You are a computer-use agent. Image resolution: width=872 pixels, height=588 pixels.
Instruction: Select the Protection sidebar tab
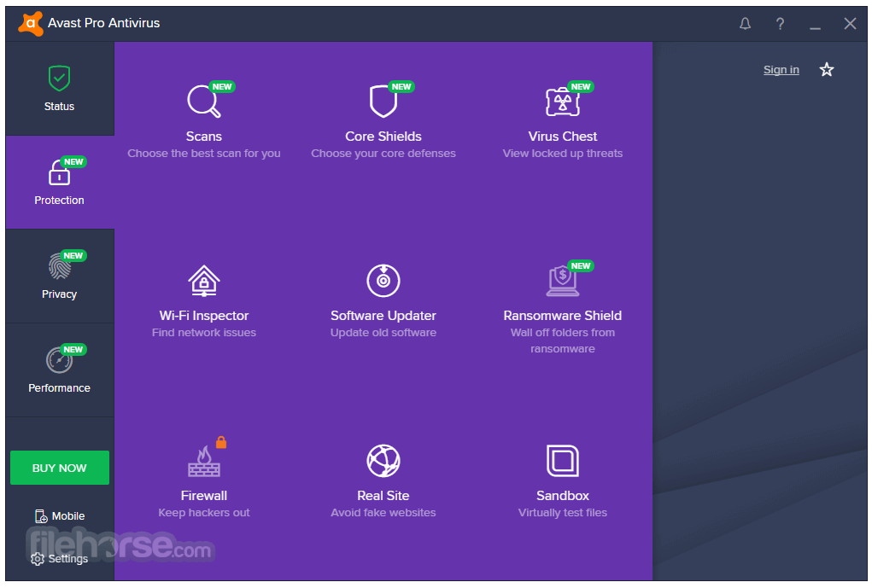(60, 183)
